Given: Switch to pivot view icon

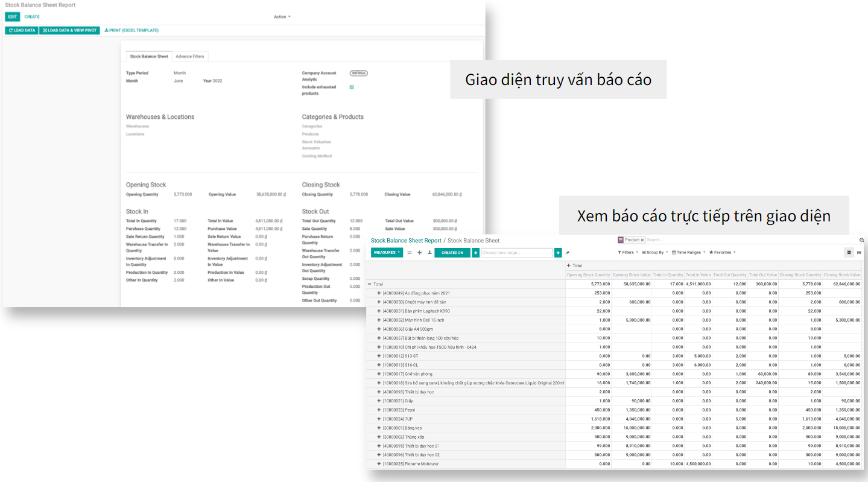Looking at the screenshot, I should 849,252.
